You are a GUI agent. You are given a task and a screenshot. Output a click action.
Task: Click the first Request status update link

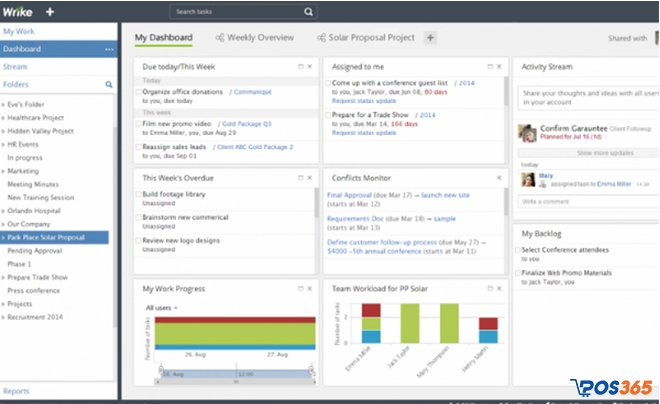click(x=365, y=102)
